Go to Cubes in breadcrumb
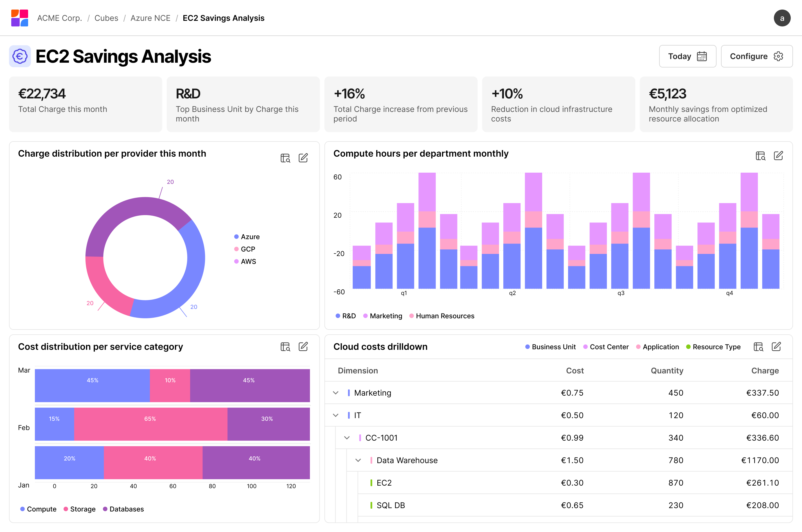The height and width of the screenshot is (532, 802). (x=106, y=18)
